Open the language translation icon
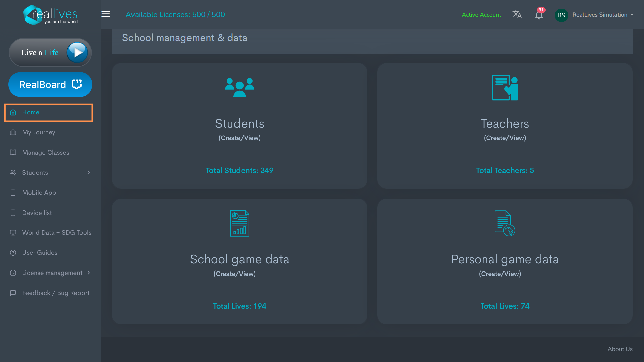The height and width of the screenshot is (362, 644). (x=517, y=14)
